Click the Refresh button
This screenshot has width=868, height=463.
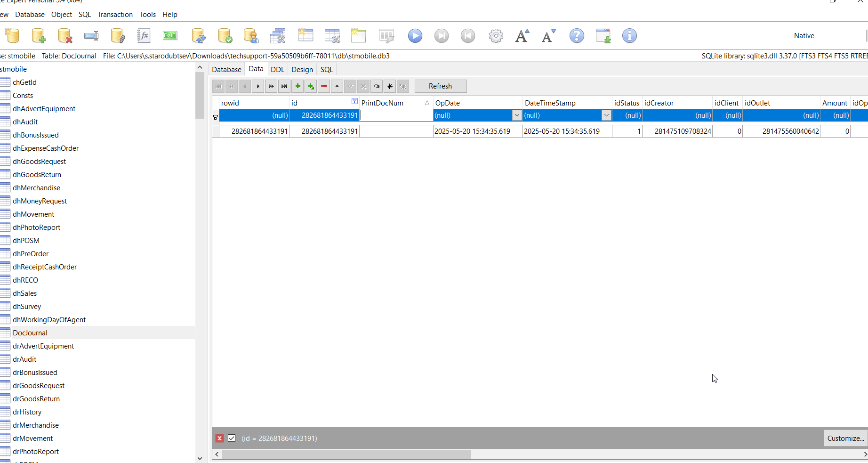[x=441, y=86]
